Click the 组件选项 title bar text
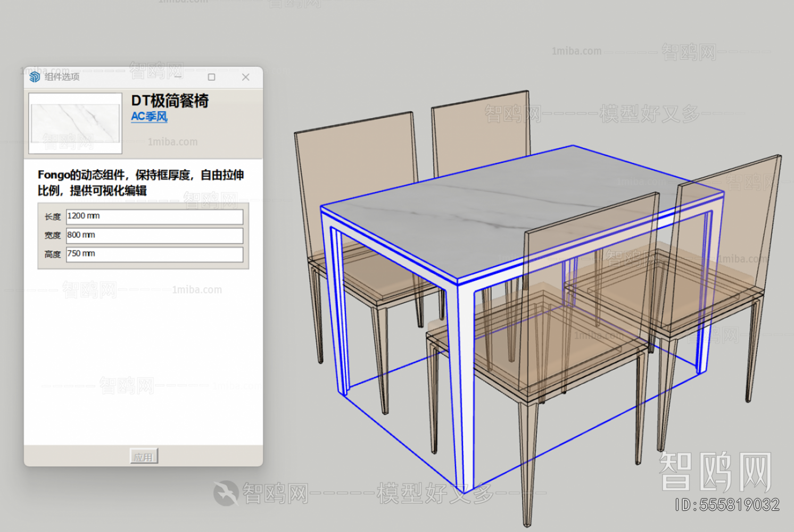Screen dimensions: 794x532 pyautogui.click(x=64, y=77)
